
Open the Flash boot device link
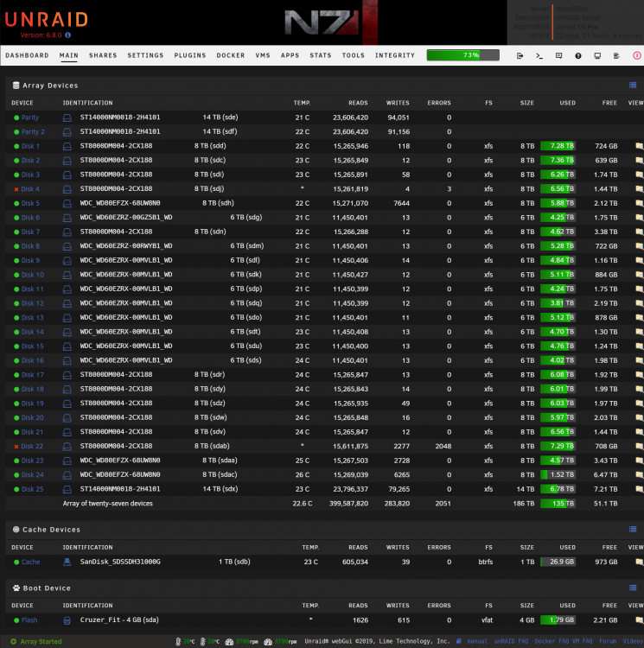29,620
